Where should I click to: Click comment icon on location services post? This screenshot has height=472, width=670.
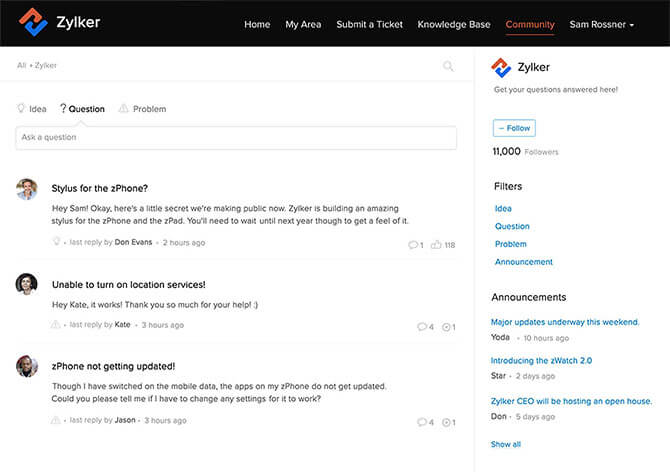tap(422, 327)
